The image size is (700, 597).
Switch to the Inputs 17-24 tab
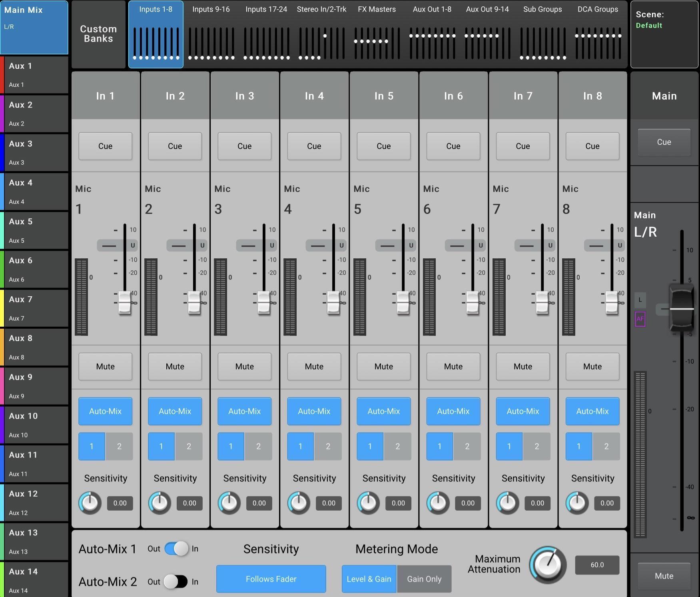coord(266,9)
